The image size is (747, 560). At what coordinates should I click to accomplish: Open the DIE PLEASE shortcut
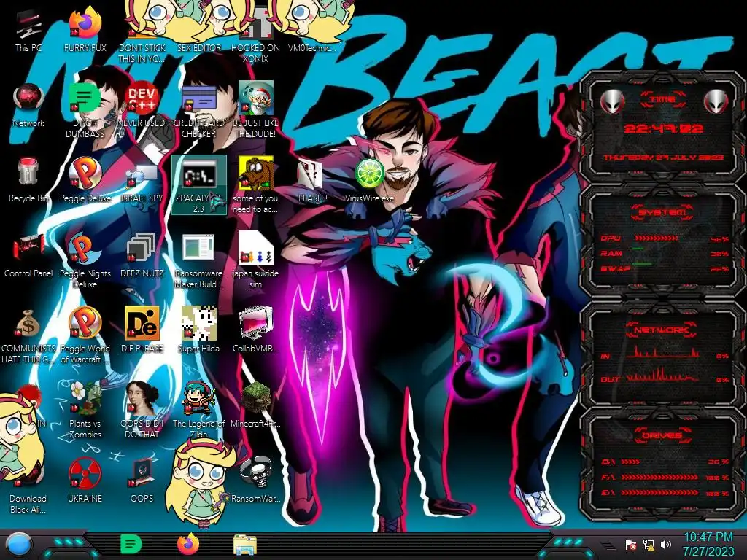[142, 330]
